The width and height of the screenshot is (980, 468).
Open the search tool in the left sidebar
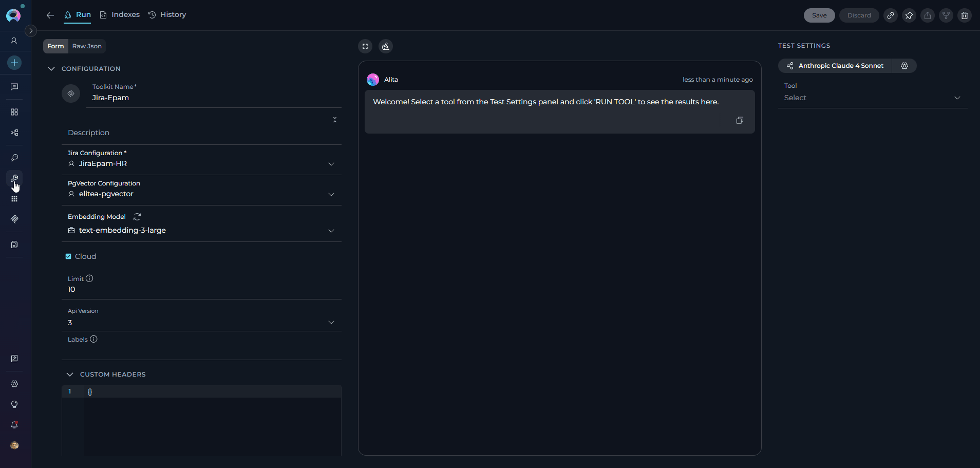14,158
